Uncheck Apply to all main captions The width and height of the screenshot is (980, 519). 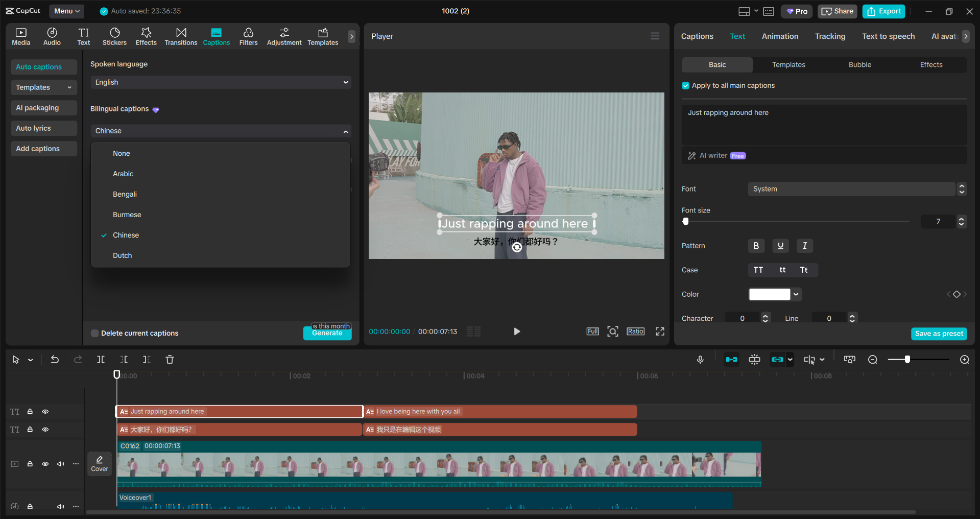(685, 85)
